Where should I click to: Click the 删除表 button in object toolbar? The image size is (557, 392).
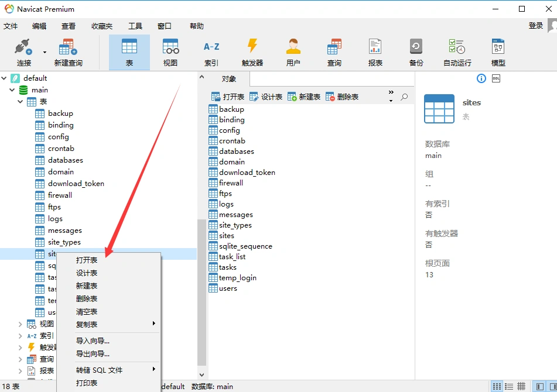(342, 97)
